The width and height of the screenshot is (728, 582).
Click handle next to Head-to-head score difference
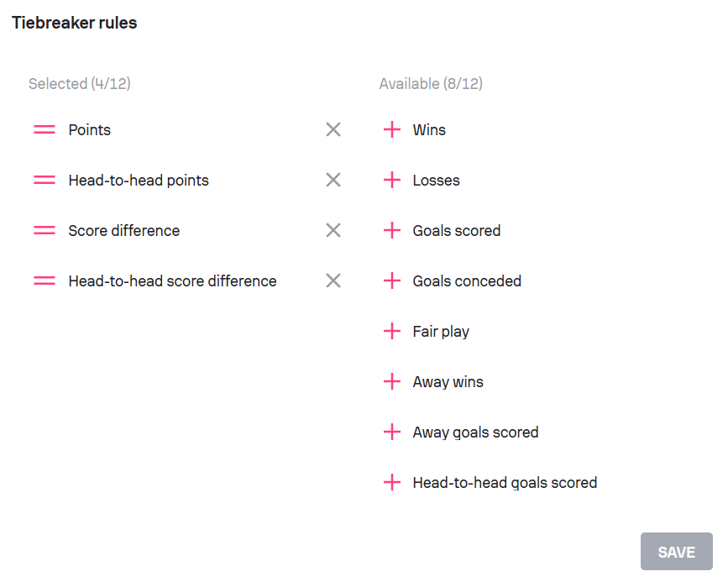click(x=45, y=281)
